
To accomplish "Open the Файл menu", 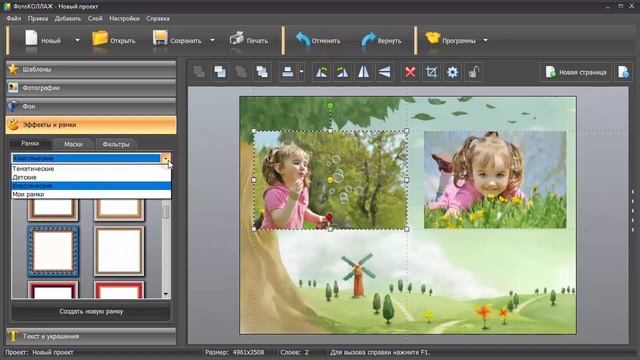I will click(x=13, y=18).
